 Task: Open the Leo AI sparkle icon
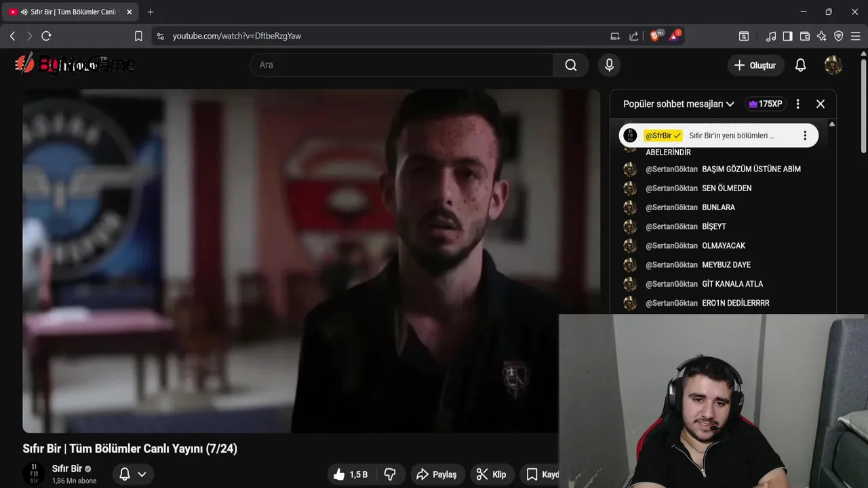[x=822, y=36]
